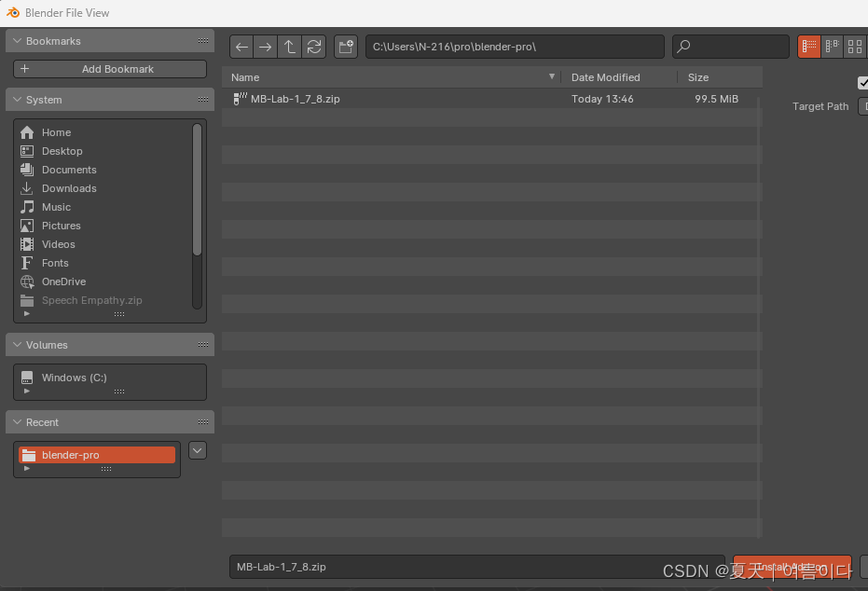Edit the file name field MB-Lab-1_7_8.zip
This screenshot has height=591, width=868.
pos(476,567)
